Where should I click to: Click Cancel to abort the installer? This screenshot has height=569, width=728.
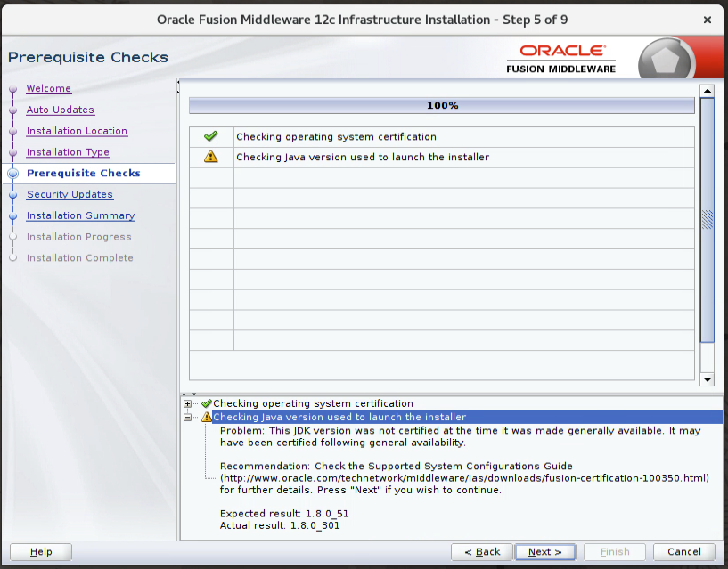pyautogui.click(x=684, y=552)
